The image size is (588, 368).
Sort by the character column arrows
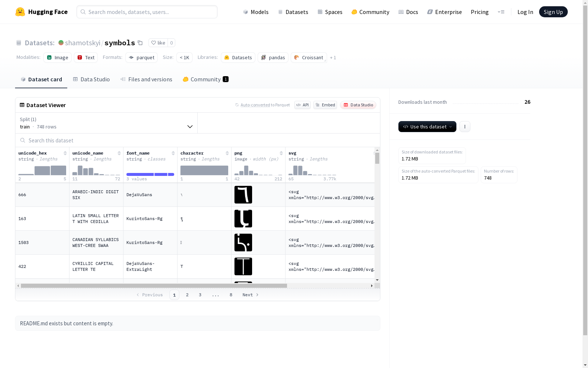tap(227, 153)
